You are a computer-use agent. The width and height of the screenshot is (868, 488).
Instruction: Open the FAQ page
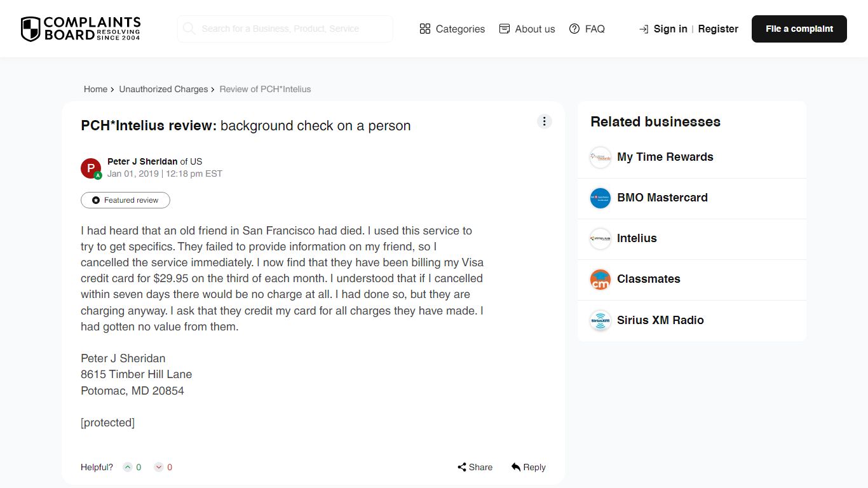pos(587,29)
